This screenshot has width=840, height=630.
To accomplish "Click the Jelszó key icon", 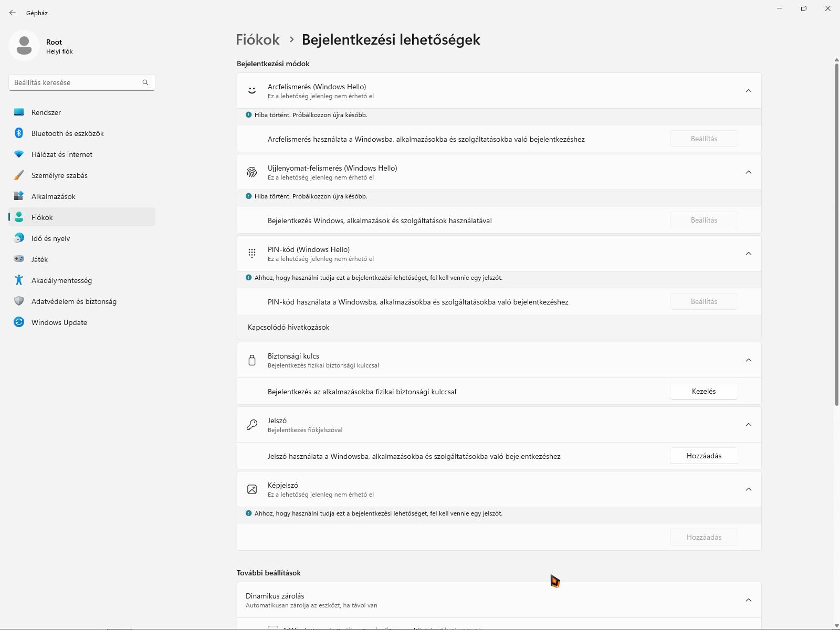I will pos(252,425).
